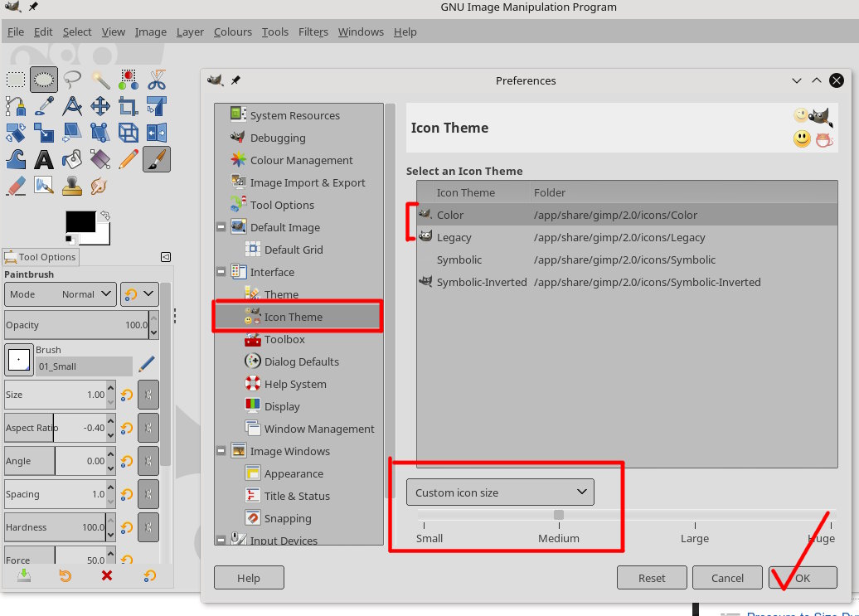Select the Eraser tool

click(16, 187)
